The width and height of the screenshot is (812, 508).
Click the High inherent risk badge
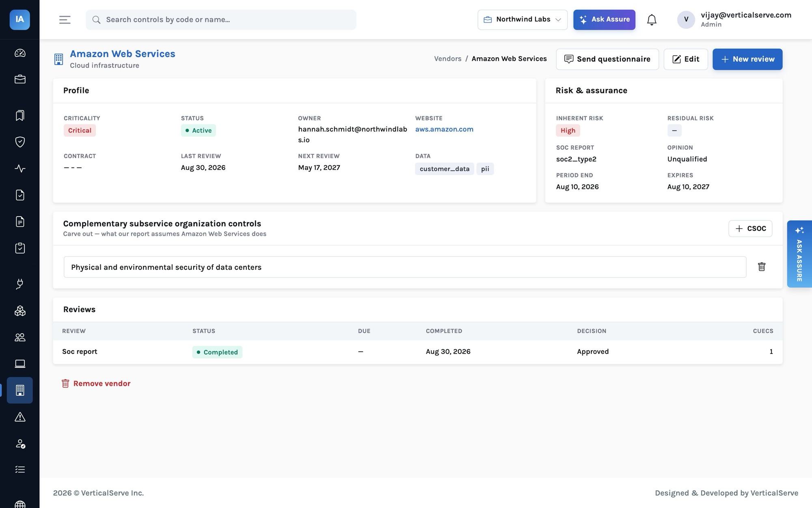click(568, 130)
